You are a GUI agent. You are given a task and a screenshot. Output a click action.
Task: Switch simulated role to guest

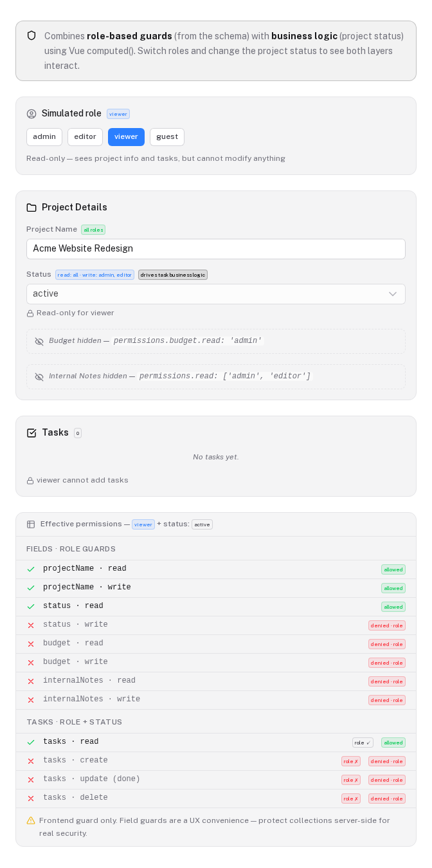point(167,137)
